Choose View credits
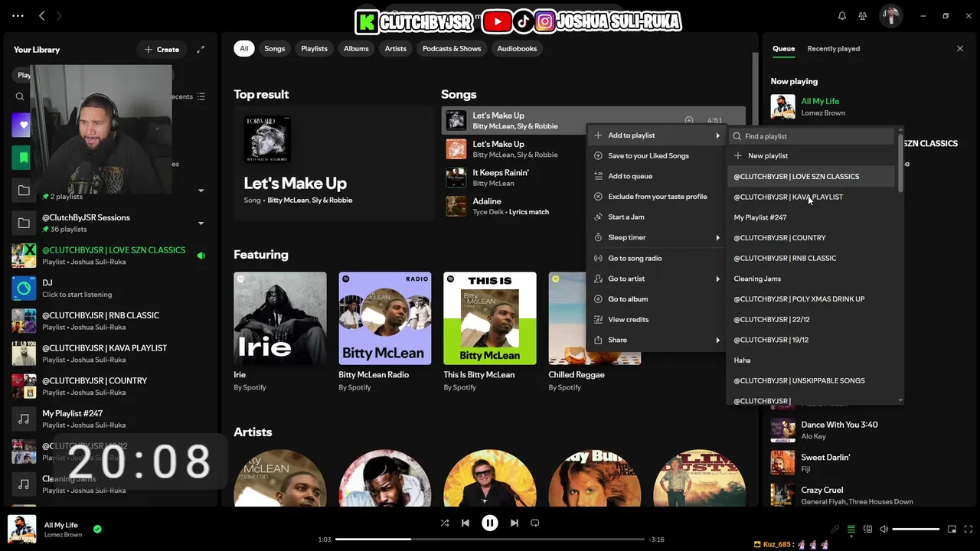 tap(656, 319)
